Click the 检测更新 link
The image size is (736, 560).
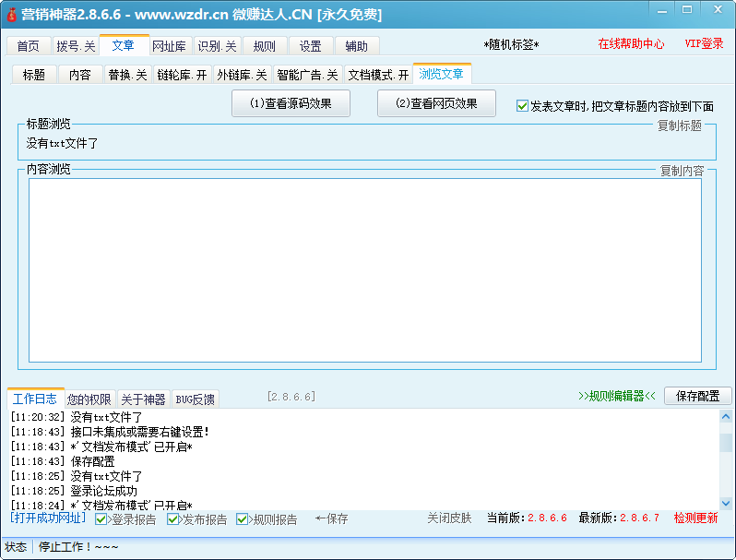(x=695, y=518)
